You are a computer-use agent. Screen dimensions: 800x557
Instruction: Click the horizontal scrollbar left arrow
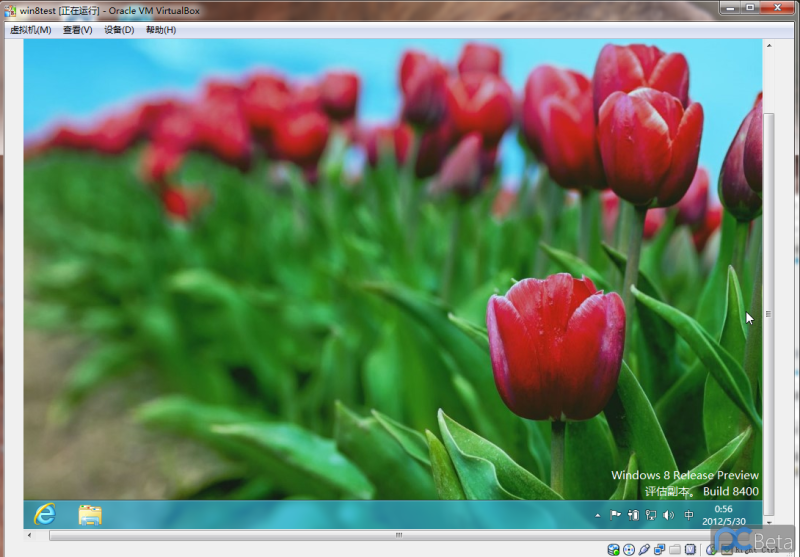[29, 535]
